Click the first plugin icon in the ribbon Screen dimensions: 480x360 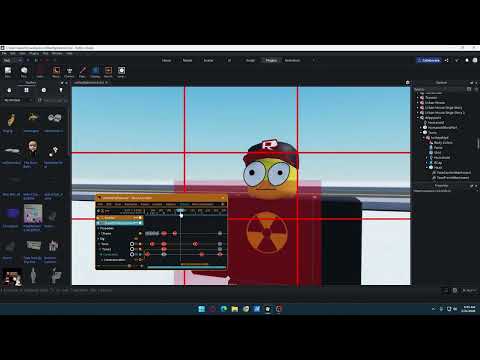(x=8, y=70)
